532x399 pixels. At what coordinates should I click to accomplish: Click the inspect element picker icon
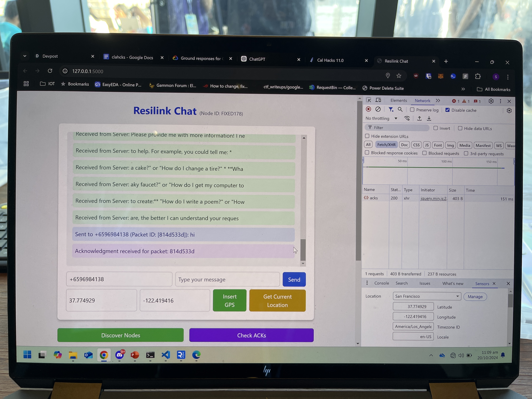369,100
